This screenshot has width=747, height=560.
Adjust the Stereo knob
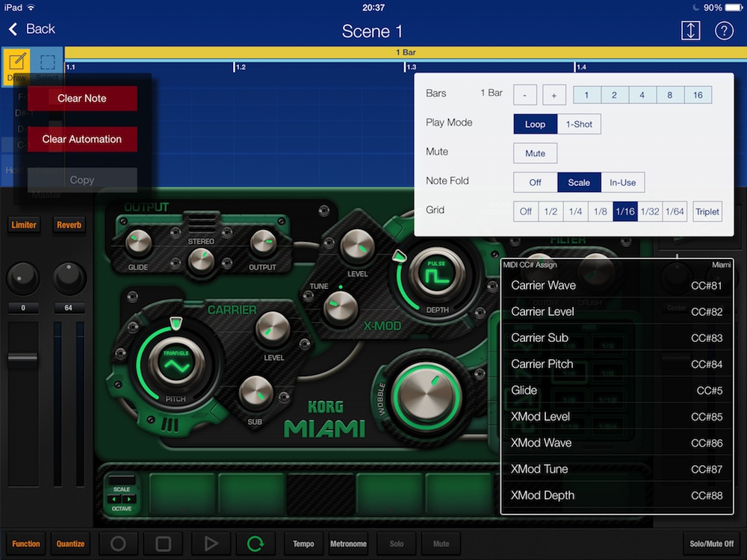click(201, 261)
